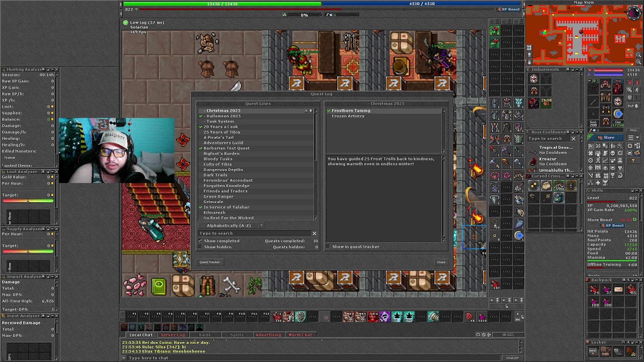The image size is (644, 362).
Task: Open the Quest Tracker button
Action: pyautogui.click(x=210, y=262)
